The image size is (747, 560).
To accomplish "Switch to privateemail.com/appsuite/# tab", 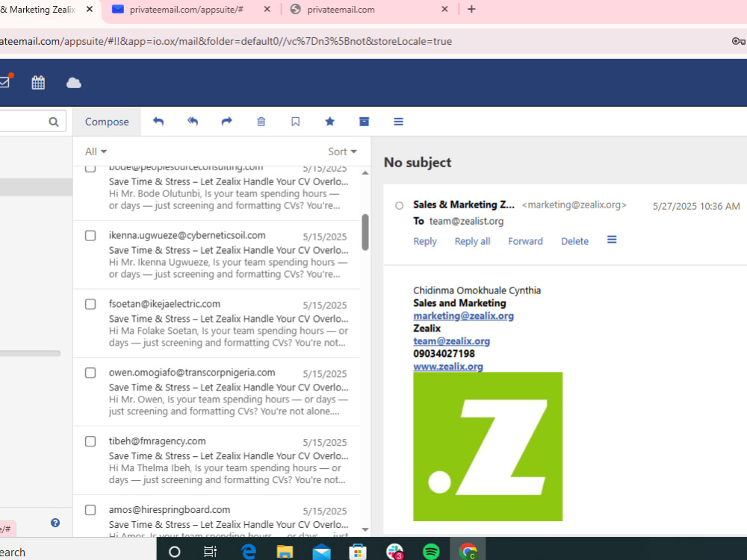I will coord(186,10).
